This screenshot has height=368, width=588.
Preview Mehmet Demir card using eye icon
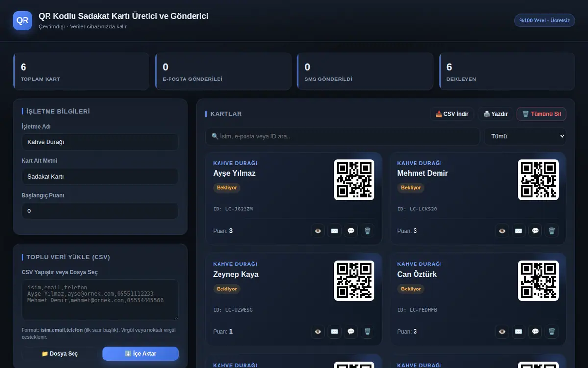(x=502, y=231)
